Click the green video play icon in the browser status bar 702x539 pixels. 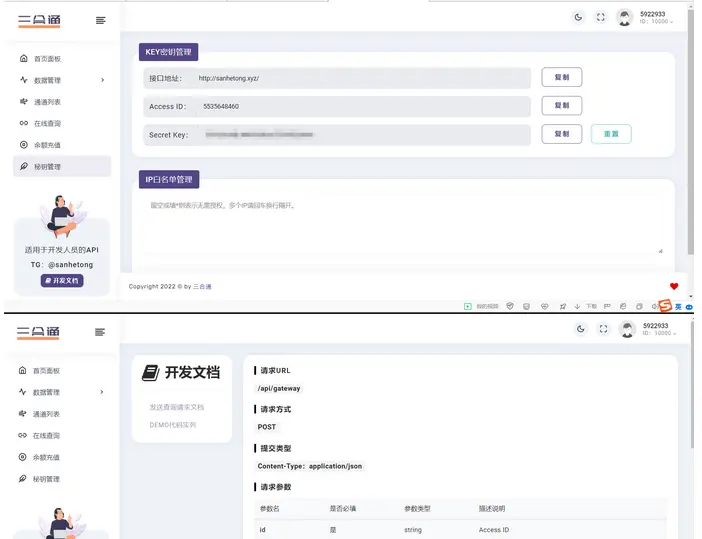[x=467, y=306]
